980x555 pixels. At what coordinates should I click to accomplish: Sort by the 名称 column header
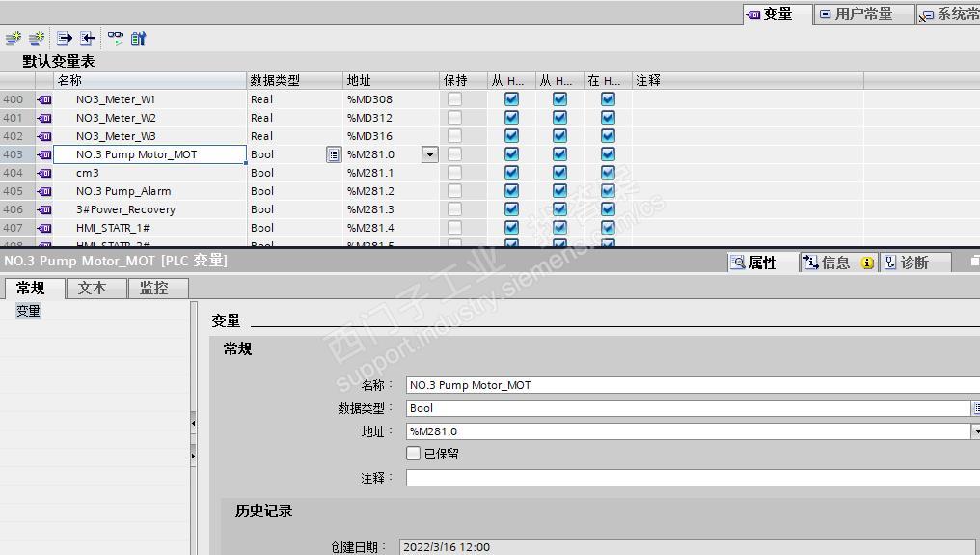150,81
